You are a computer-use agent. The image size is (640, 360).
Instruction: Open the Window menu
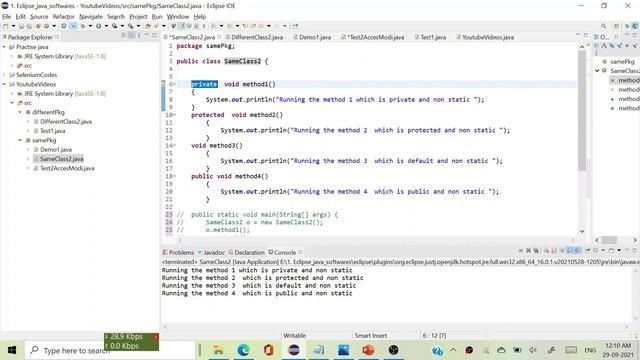tap(178, 17)
